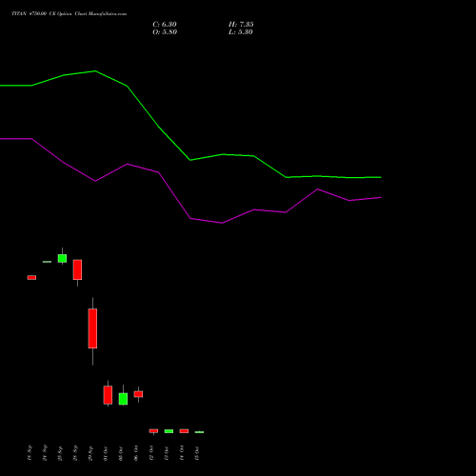Click the 06 Oct date axis label
The image size is (476, 476).
136,453
